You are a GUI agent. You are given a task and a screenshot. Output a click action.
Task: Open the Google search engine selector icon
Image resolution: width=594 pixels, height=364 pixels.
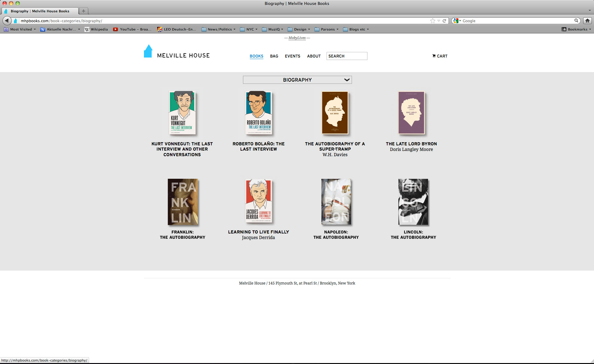point(456,21)
